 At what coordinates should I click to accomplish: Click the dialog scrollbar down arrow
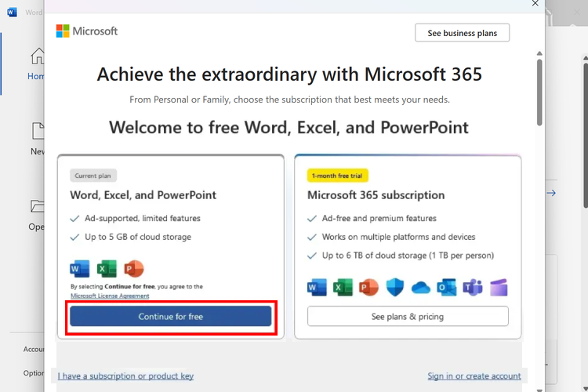[x=539, y=390]
